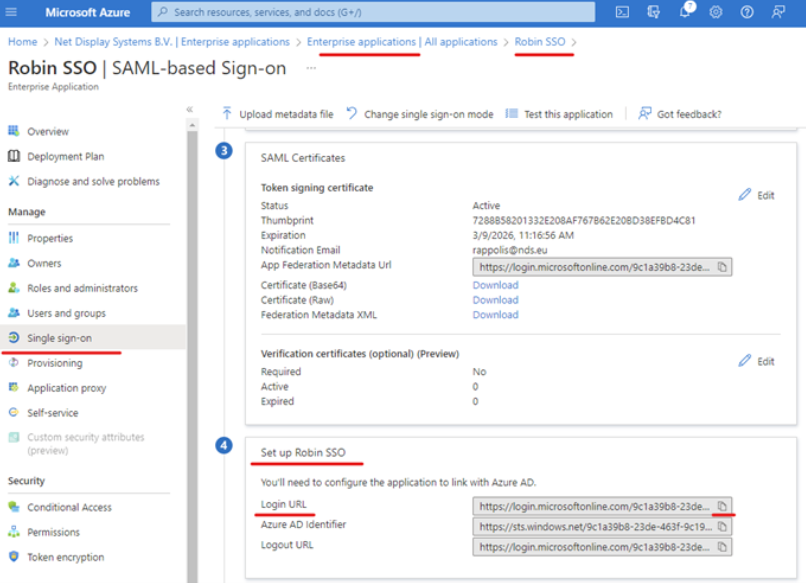This screenshot has height=583, width=806.
Task: Click the Deployment Plan book icon
Action: [14, 156]
